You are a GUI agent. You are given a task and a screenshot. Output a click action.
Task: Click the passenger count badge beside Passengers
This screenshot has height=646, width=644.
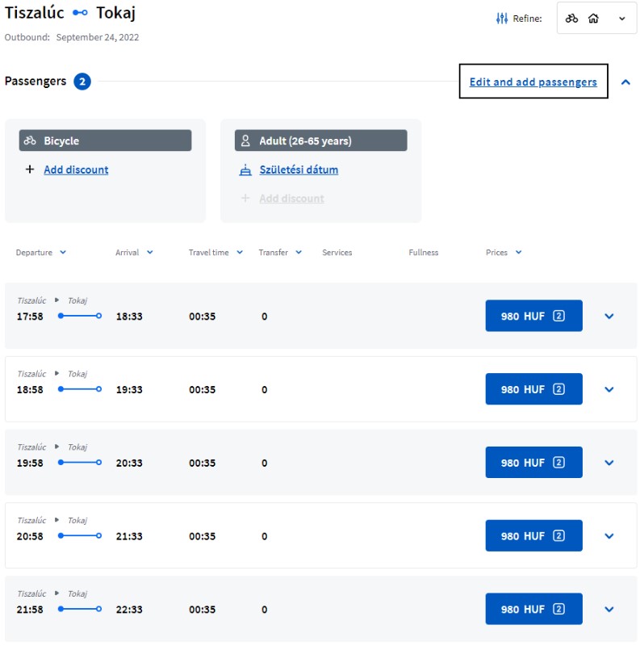(82, 82)
